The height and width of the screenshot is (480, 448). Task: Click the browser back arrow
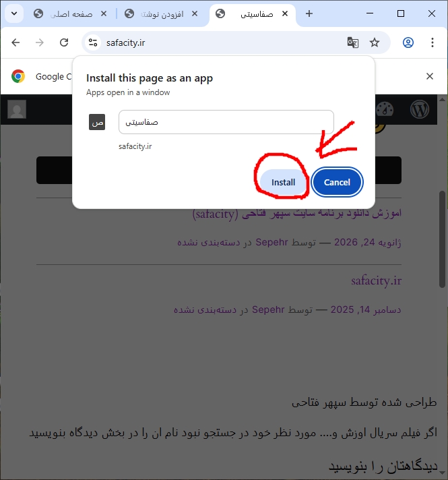pos(15,42)
